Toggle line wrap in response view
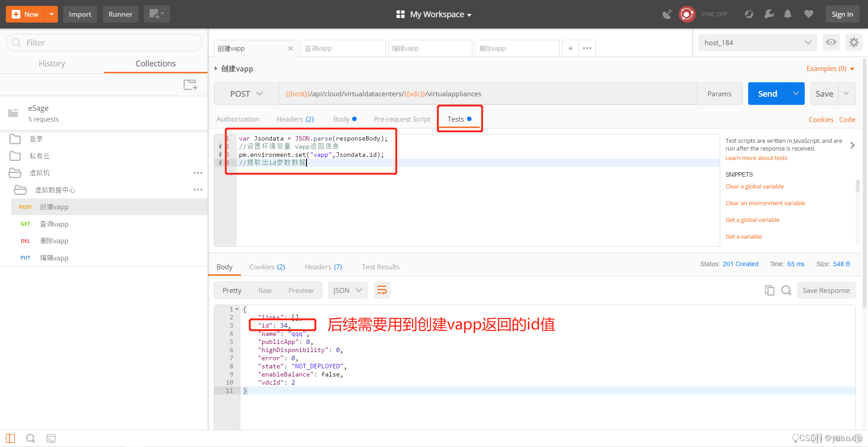The image size is (868, 447). pos(382,290)
